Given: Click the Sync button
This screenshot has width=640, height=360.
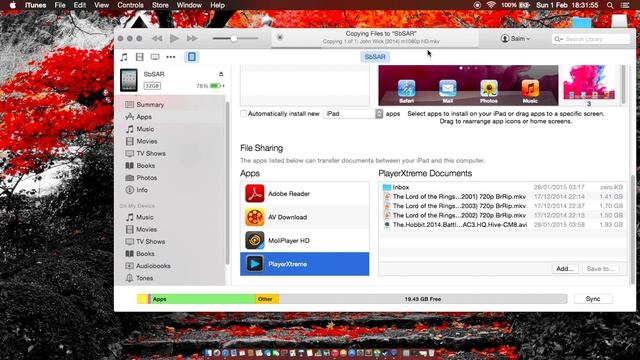Looking at the screenshot, I should point(593,299).
